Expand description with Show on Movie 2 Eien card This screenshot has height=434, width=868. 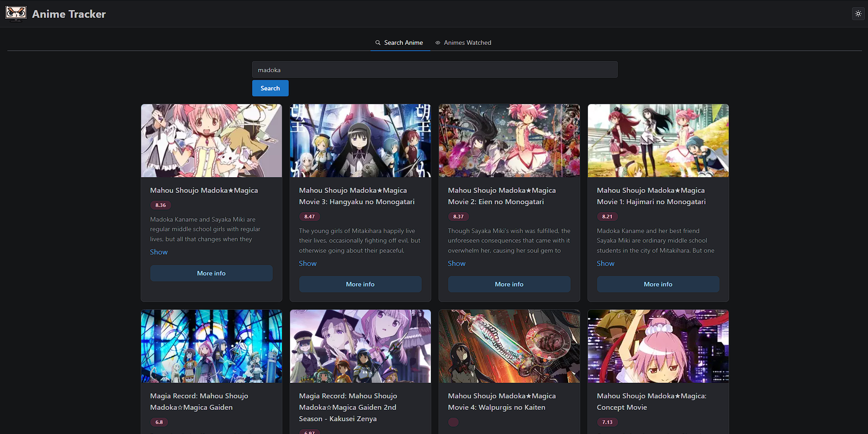(457, 264)
